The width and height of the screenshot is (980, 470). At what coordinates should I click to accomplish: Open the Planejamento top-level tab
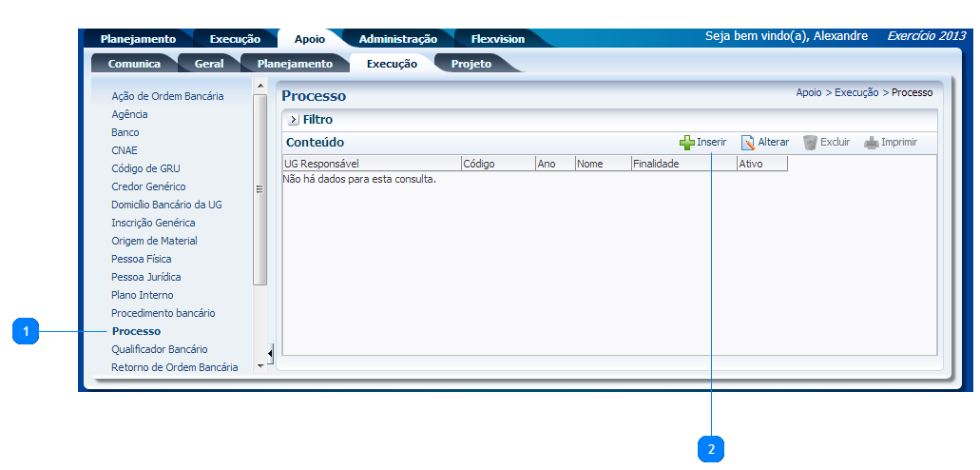pyautogui.click(x=138, y=39)
